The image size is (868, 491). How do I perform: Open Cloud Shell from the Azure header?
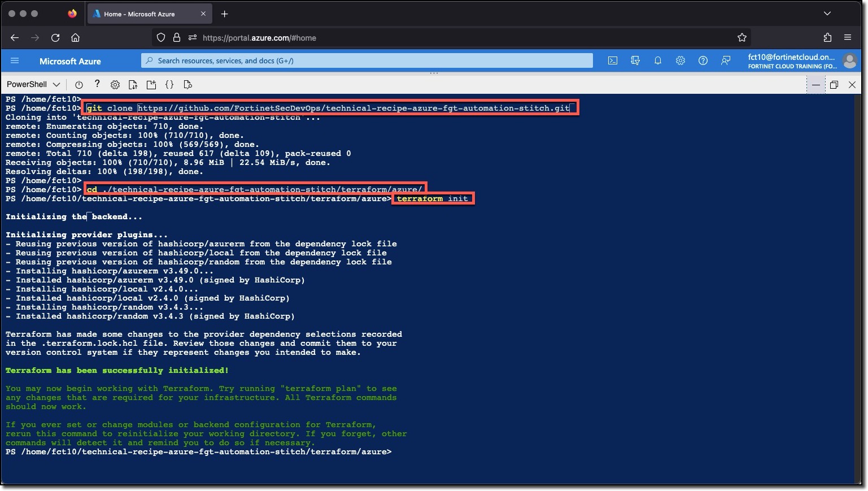[612, 60]
